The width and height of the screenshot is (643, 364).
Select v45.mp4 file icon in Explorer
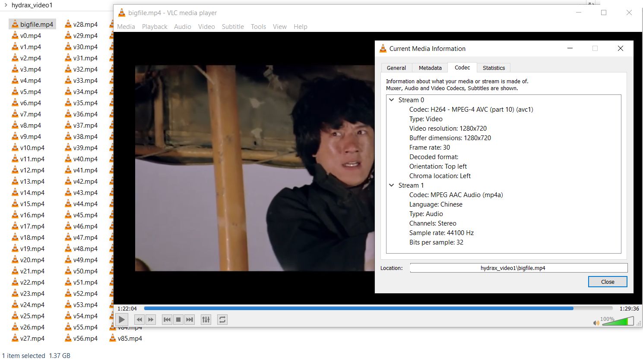point(68,215)
